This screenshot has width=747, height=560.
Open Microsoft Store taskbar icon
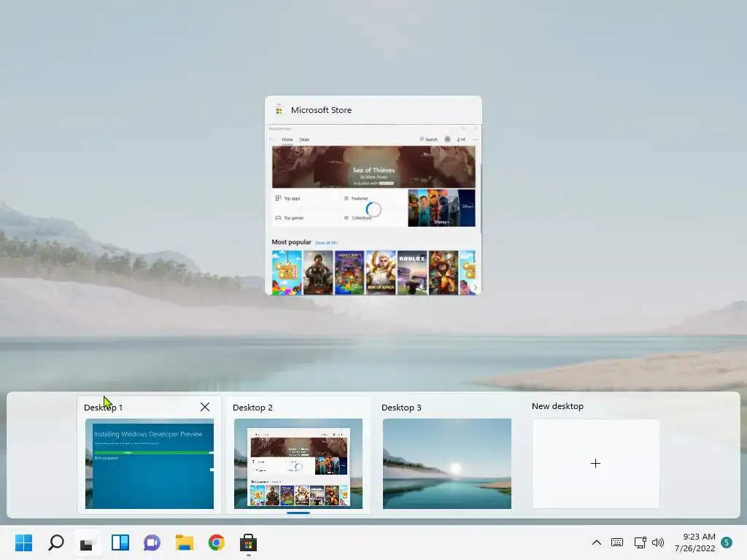[248, 542]
